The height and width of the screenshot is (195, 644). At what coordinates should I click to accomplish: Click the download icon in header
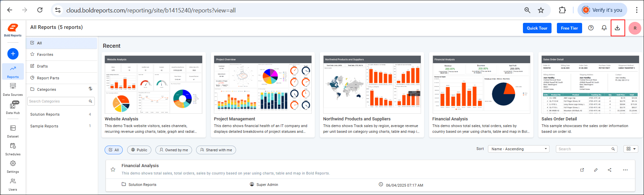(x=617, y=28)
